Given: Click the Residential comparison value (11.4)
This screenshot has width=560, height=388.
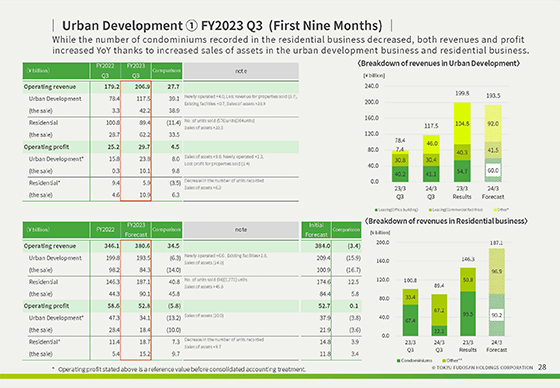Looking at the screenshot, I should coord(173,123).
